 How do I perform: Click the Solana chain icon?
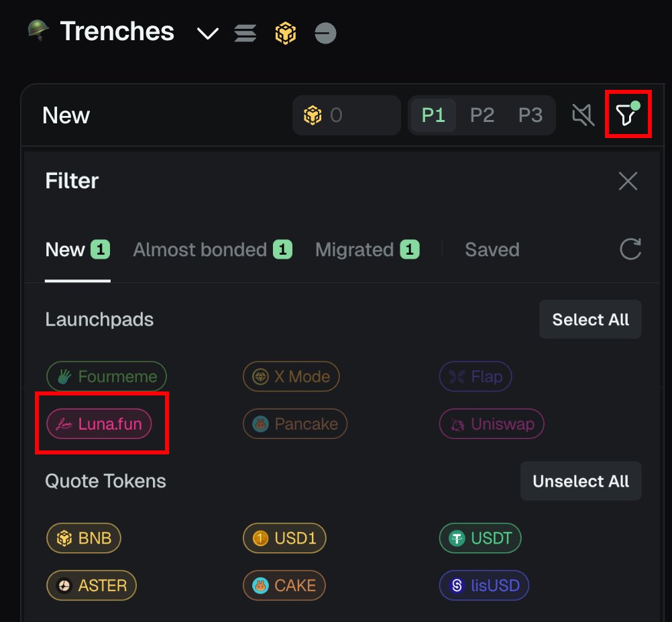pyautogui.click(x=245, y=33)
